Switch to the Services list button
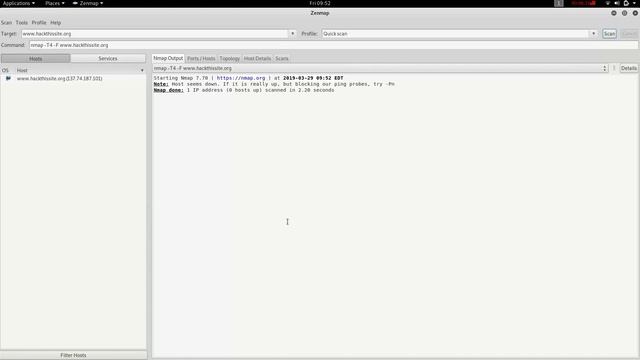The height and width of the screenshot is (360, 640). [x=108, y=59]
